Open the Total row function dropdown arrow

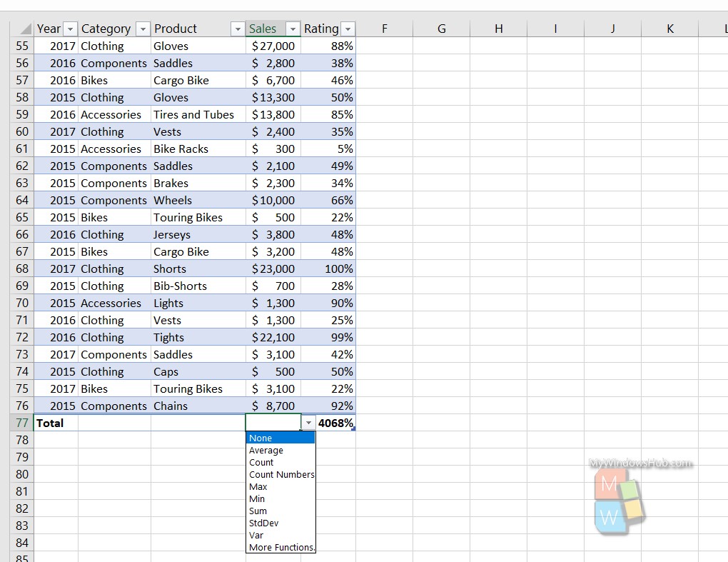coord(308,423)
